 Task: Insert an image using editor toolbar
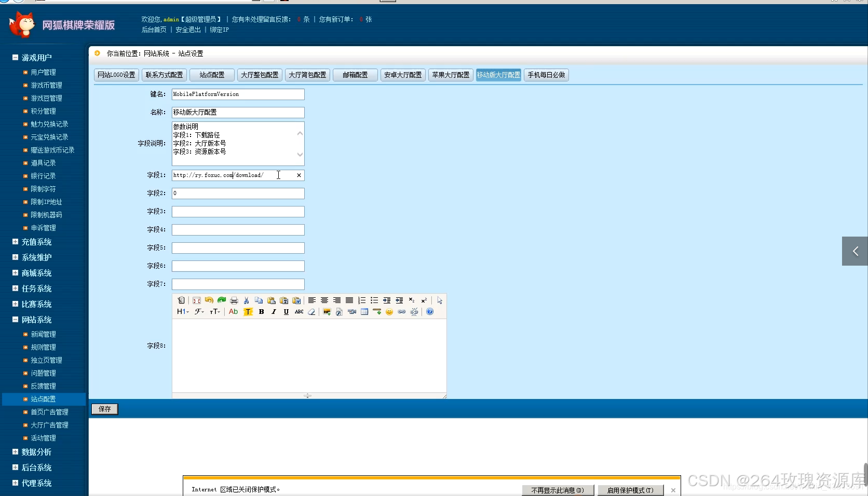click(327, 312)
